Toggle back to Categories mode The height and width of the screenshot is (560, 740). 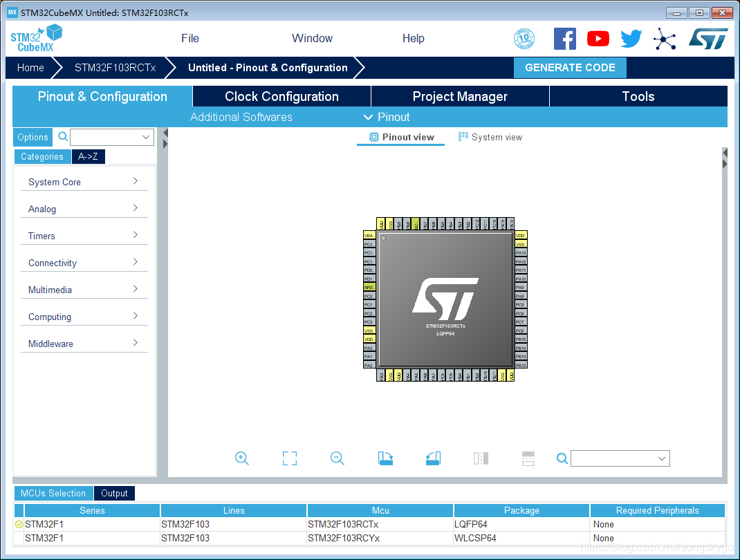[42, 157]
